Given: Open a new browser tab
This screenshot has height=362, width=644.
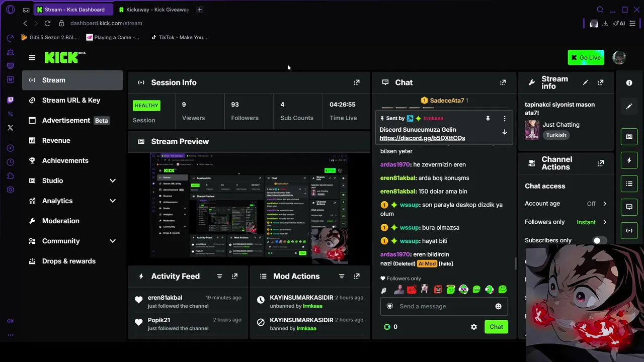Looking at the screenshot, I should pyautogui.click(x=200, y=10).
